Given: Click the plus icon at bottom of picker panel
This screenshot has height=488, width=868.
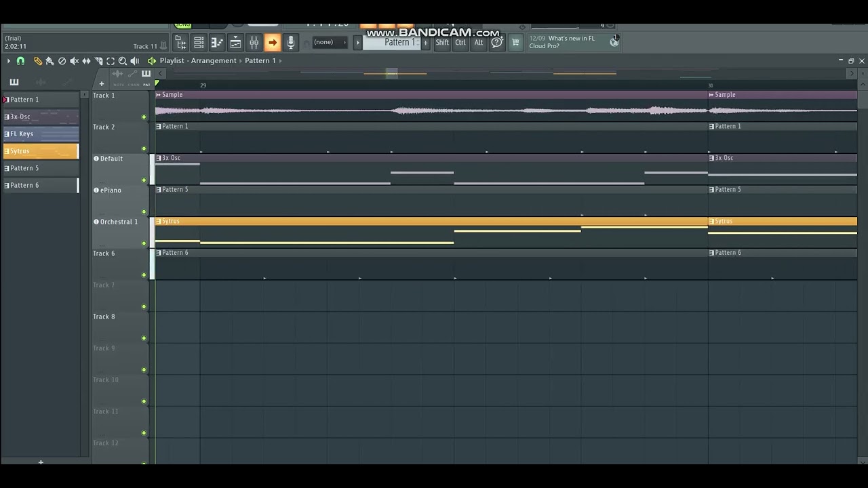Looking at the screenshot, I should click(x=41, y=462).
